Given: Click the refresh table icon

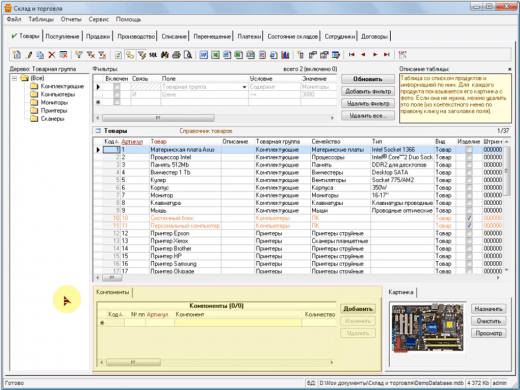Looking at the screenshot, I should click(x=118, y=55).
